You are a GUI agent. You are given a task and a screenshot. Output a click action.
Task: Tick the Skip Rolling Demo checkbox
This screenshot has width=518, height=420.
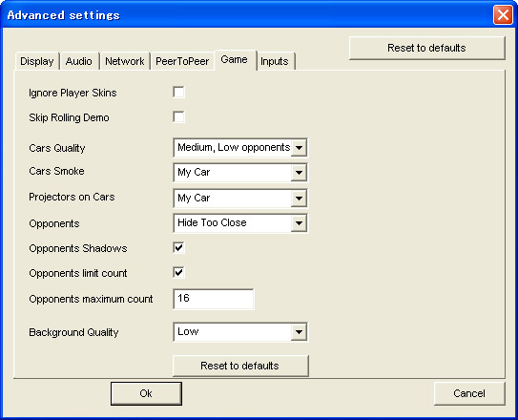[x=178, y=117]
